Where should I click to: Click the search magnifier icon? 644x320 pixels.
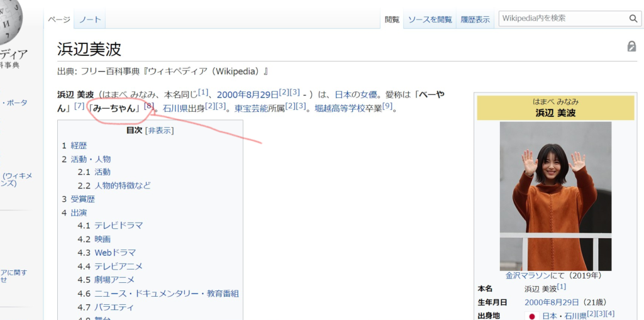pyautogui.click(x=633, y=18)
